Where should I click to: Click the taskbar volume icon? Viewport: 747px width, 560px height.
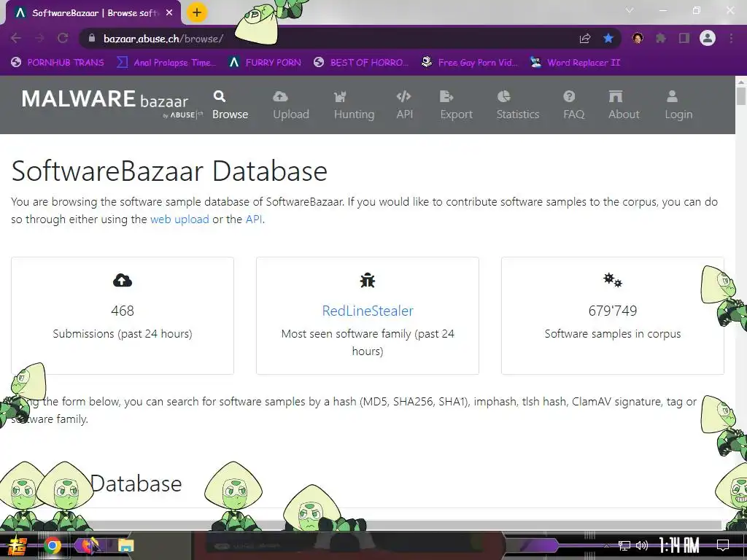point(642,545)
